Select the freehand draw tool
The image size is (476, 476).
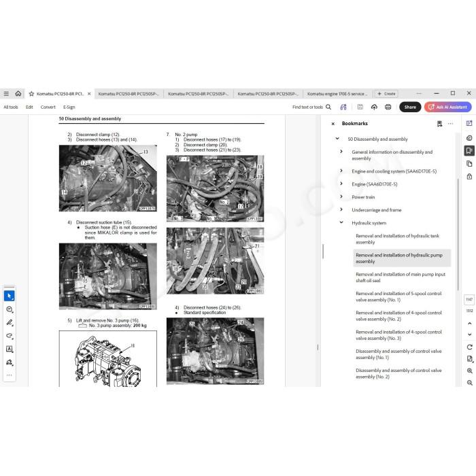pyautogui.click(x=9, y=336)
